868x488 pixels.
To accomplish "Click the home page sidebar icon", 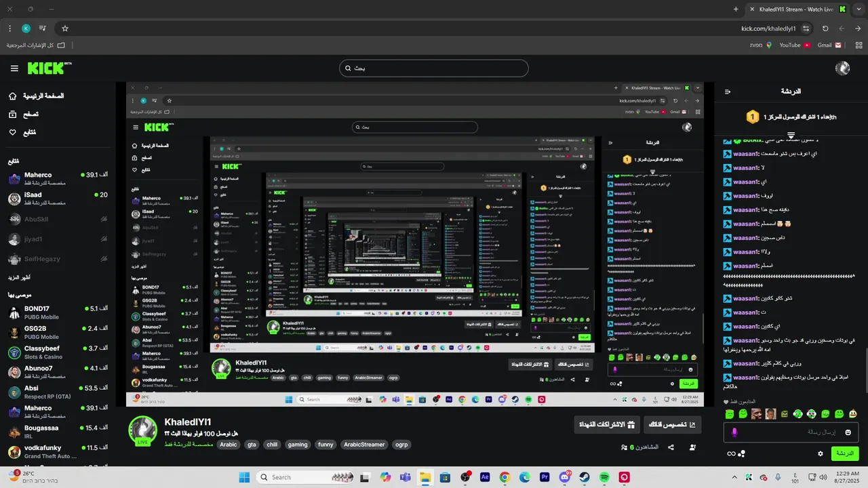I will click(13, 96).
